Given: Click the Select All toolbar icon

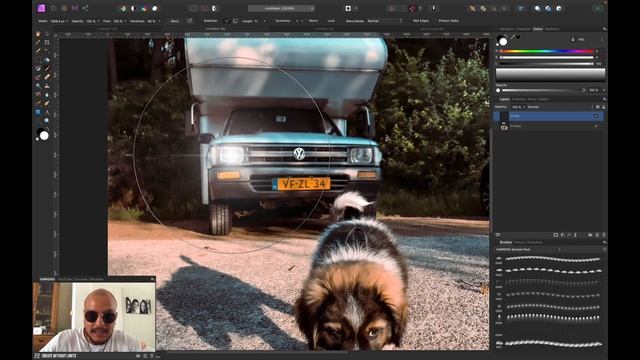Looking at the screenshot, I should pos(193,8).
